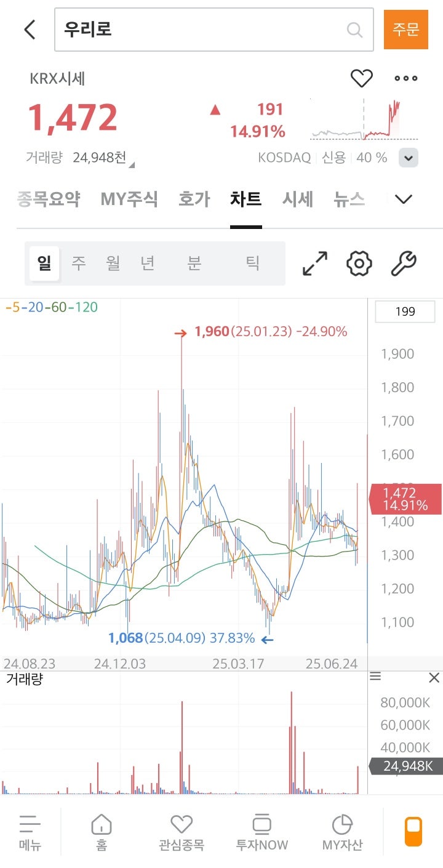The height and width of the screenshot is (868, 443).
Task: Tap the 신용 40 % credit label
Action: [x=355, y=158]
